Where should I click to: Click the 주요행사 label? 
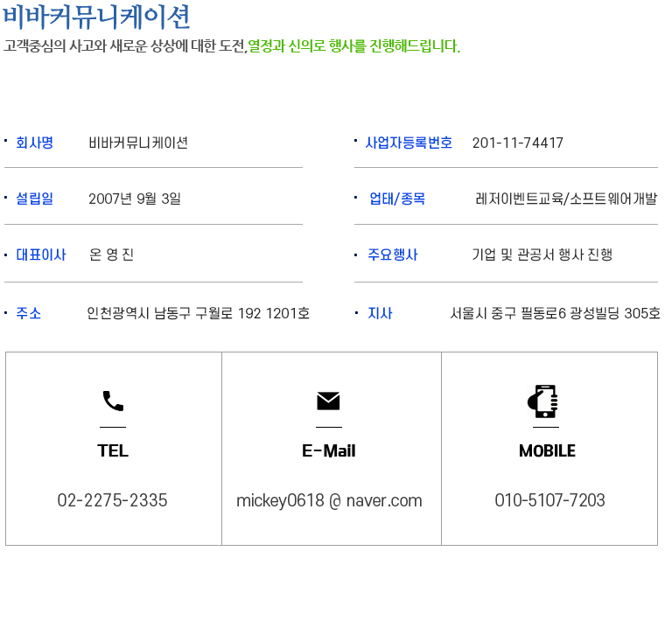click(x=393, y=255)
